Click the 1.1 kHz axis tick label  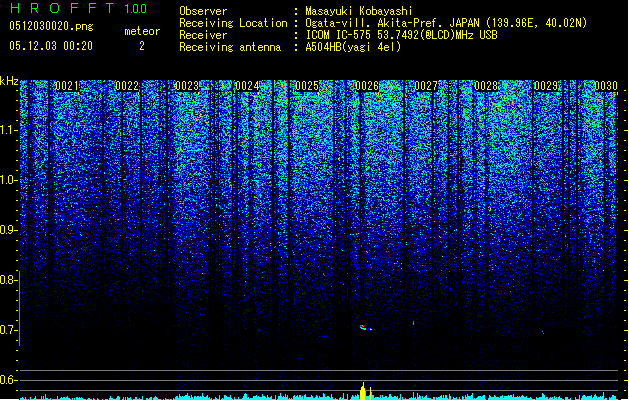pyautogui.click(x=8, y=130)
